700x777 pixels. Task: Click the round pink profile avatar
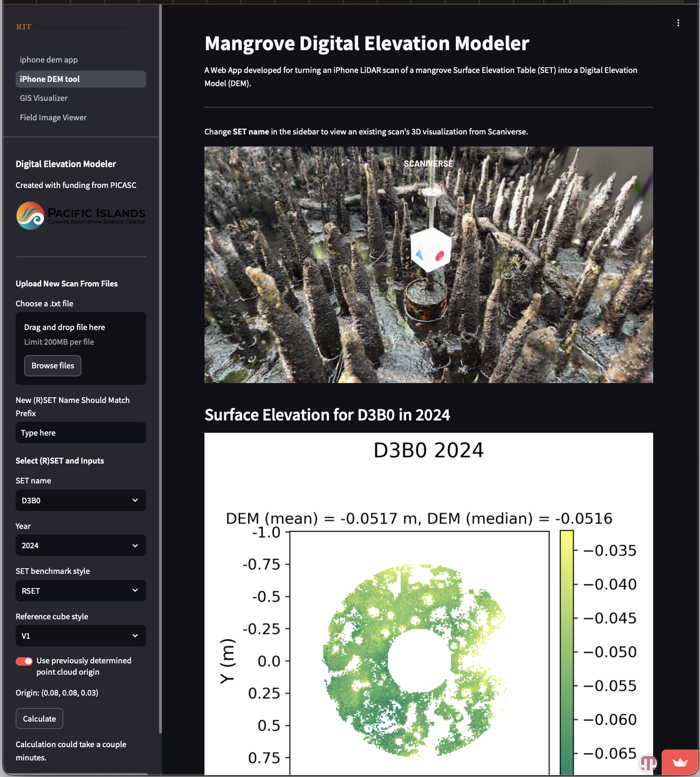tap(648, 763)
